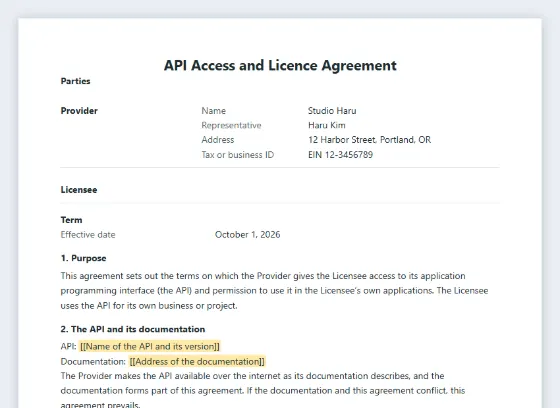Image resolution: width=560 pixels, height=408 pixels.
Task: Click the representative value 'Haru Kim'
Action: (327, 125)
